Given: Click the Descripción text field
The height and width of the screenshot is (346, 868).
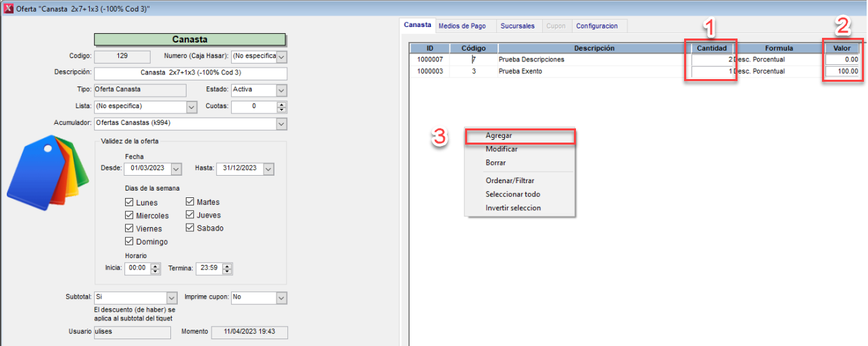Looking at the screenshot, I should pyautogui.click(x=190, y=73).
